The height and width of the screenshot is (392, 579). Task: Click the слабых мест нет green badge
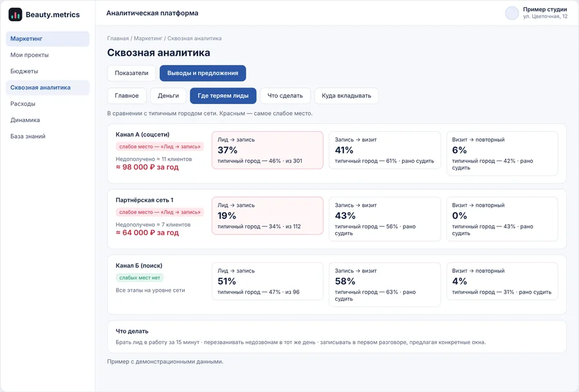pyautogui.click(x=140, y=278)
